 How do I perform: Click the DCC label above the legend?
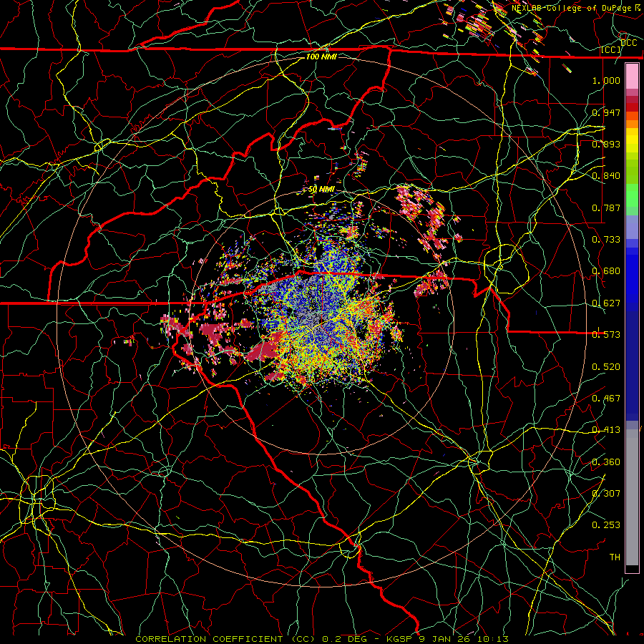coord(628,43)
